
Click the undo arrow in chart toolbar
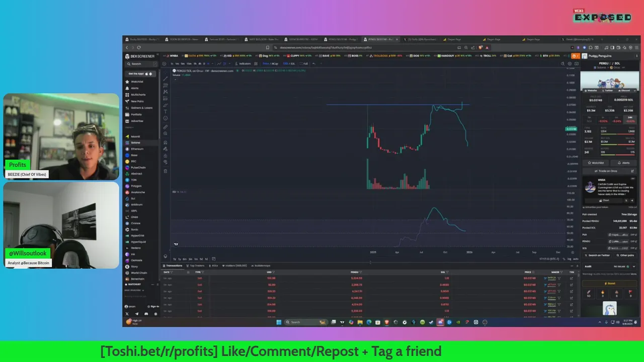313,64
